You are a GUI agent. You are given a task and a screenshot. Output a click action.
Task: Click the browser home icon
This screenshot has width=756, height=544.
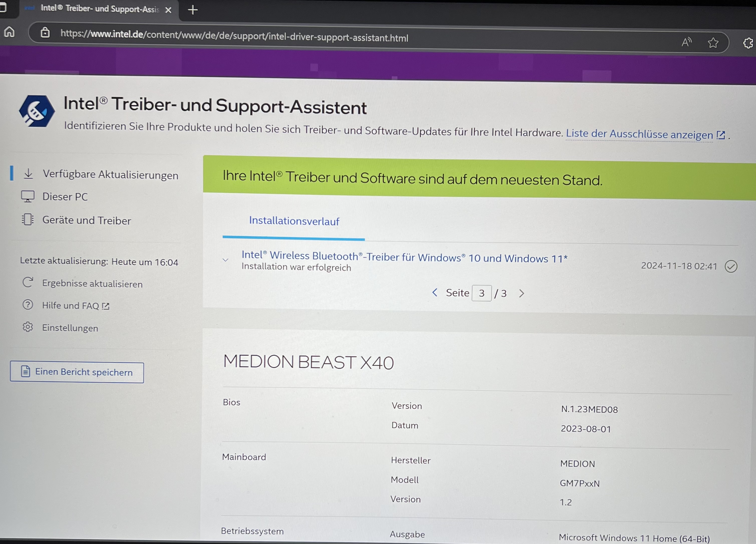tap(9, 32)
